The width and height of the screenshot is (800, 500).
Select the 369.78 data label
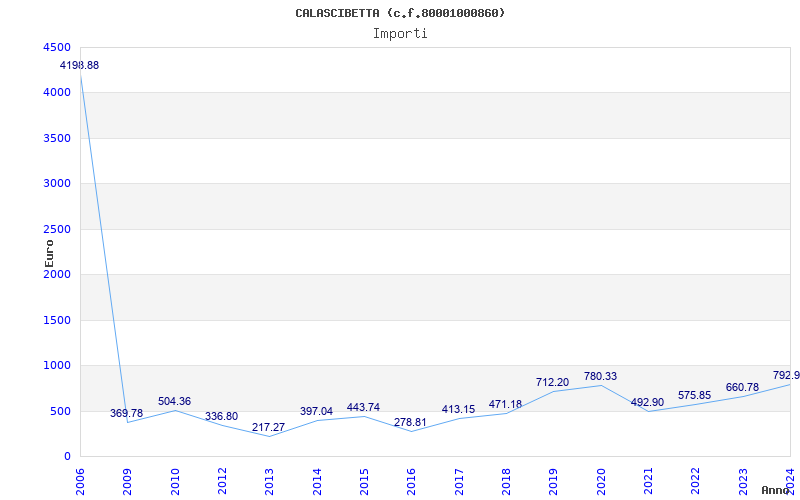[x=127, y=413]
